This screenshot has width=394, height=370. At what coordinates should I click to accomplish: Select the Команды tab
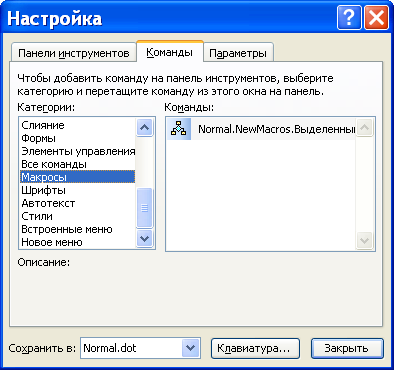point(170,52)
